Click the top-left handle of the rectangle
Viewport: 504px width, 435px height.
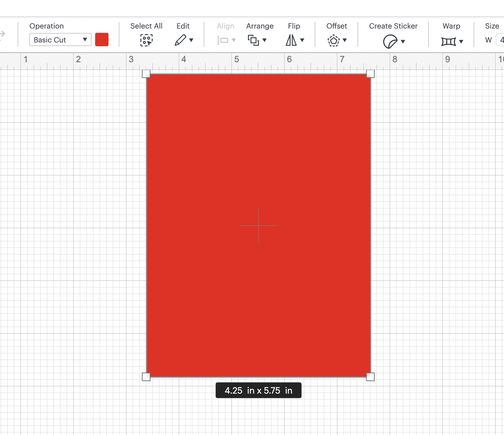(x=146, y=74)
